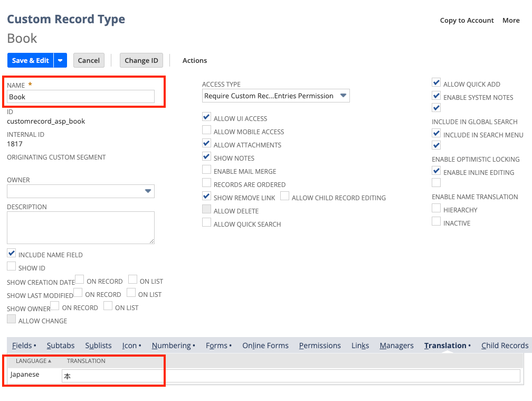Click the Change ID button

[x=141, y=60]
